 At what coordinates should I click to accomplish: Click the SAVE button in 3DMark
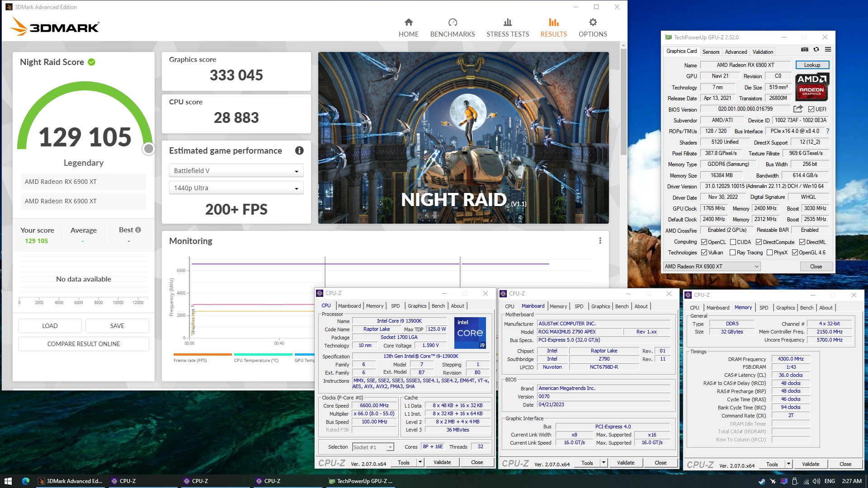tap(117, 326)
